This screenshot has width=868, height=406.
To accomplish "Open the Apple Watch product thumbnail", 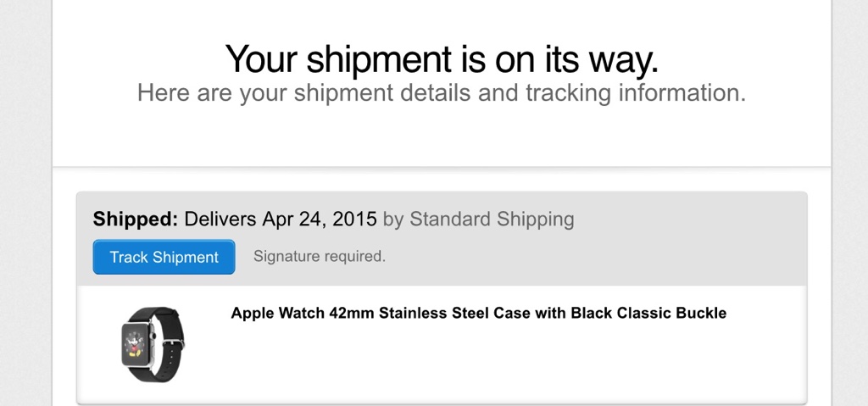I will [153, 344].
